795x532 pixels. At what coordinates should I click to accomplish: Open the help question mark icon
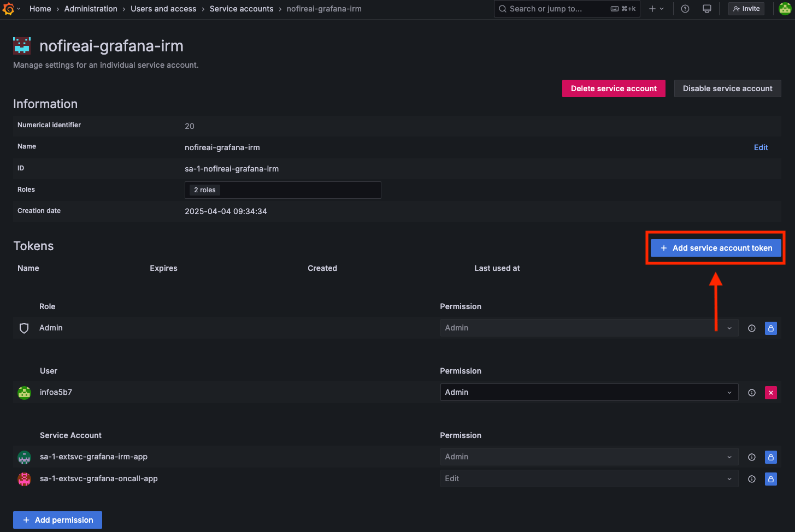click(685, 9)
